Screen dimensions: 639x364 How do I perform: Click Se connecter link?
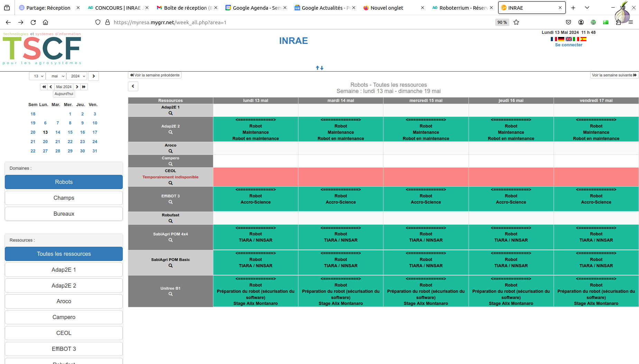(568, 45)
